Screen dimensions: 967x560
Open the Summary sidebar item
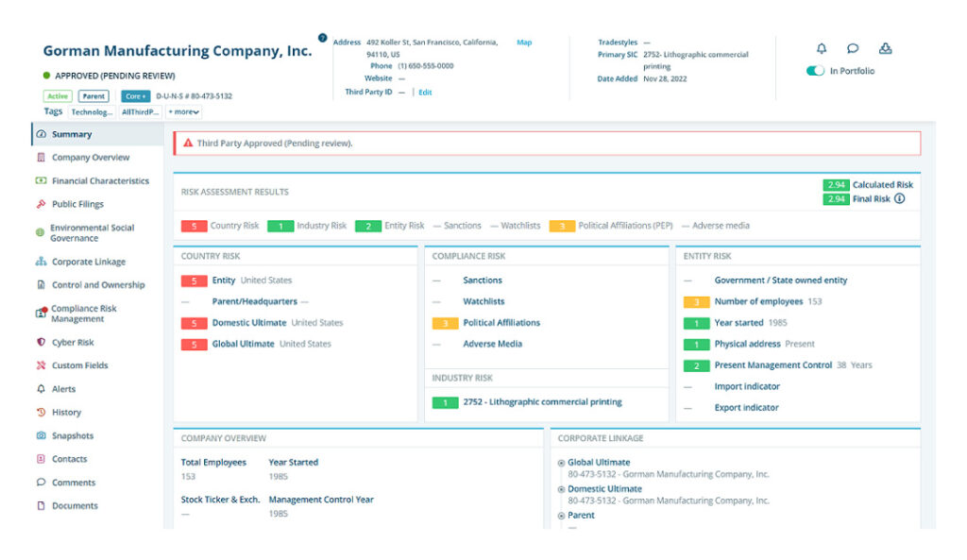97,134
